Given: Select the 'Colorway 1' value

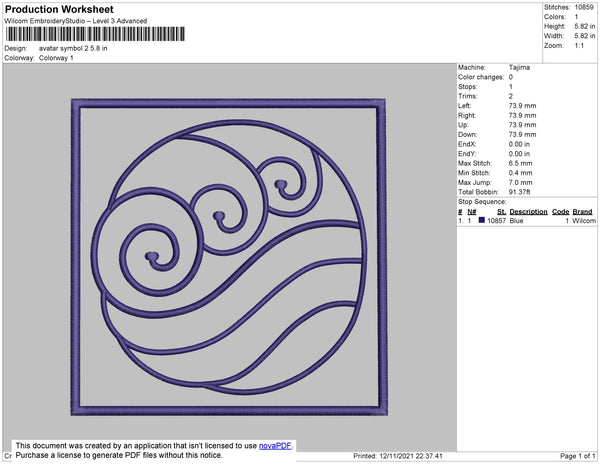Looking at the screenshot, I should [x=56, y=58].
